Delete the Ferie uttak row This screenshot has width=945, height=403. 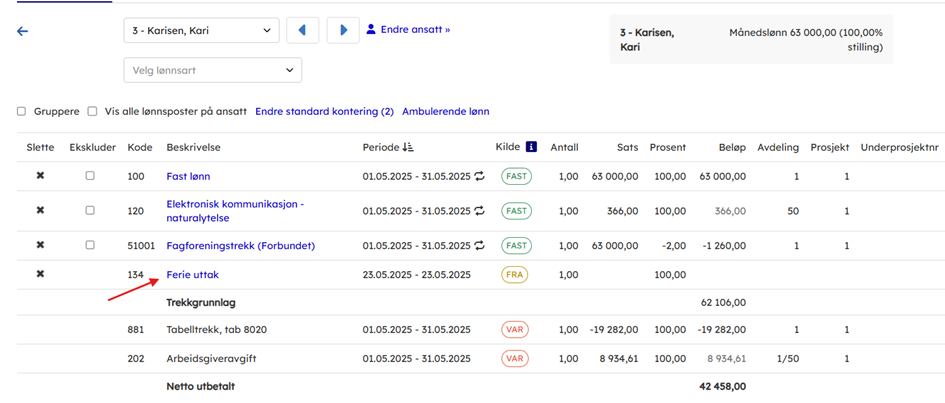[x=40, y=274]
